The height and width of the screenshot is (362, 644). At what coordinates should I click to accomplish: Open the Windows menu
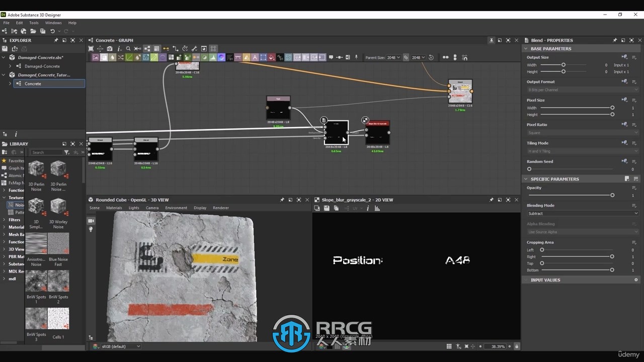(x=53, y=23)
